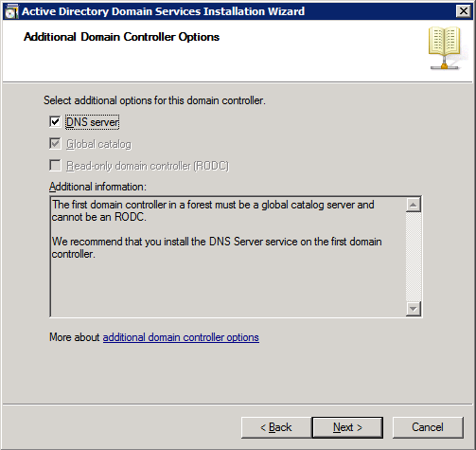Screen dimensions: 476x450
Task: Click the Read-only domain controller (RODC) label
Action: [x=148, y=166]
